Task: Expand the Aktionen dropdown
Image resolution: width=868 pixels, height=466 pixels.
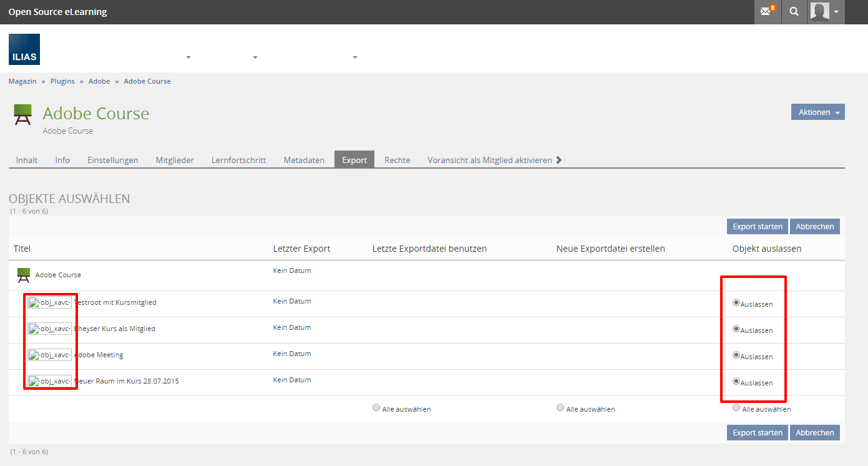Action: [x=817, y=112]
